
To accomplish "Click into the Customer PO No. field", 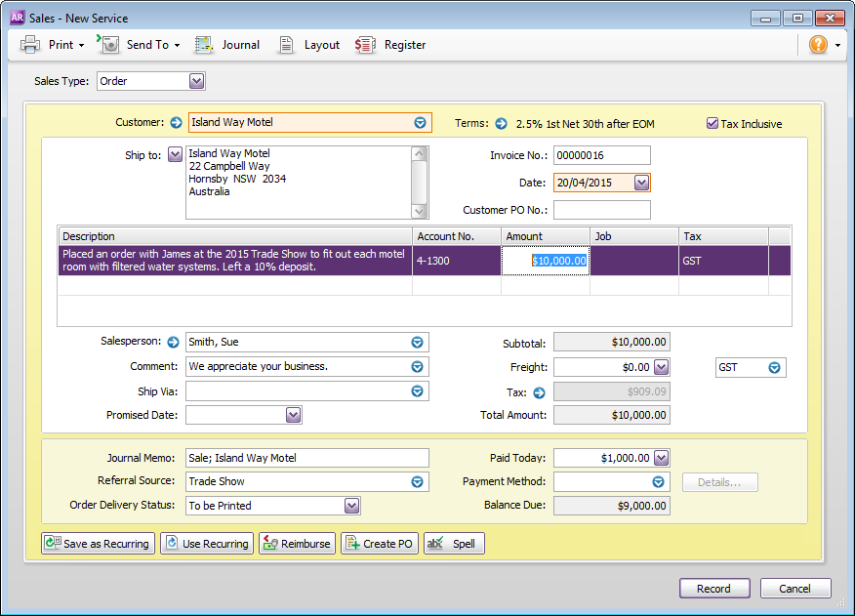I will click(x=601, y=210).
